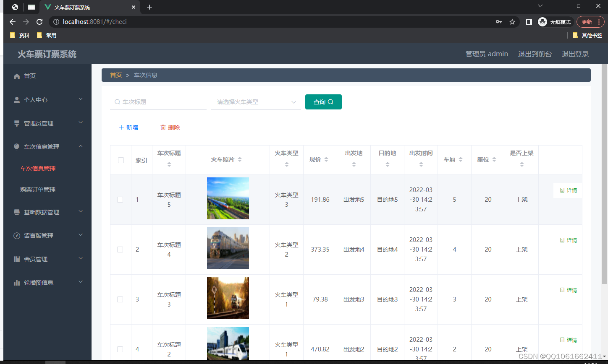This screenshot has width=608, height=364.
Task: Click the plus icon beside 新增
Action: [121, 127]
